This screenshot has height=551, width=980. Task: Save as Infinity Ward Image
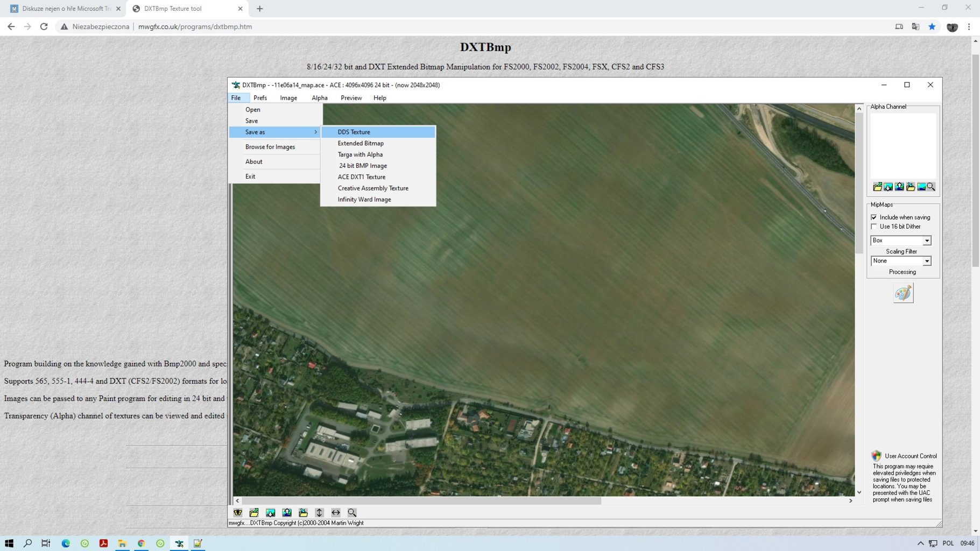coord(378,200)
